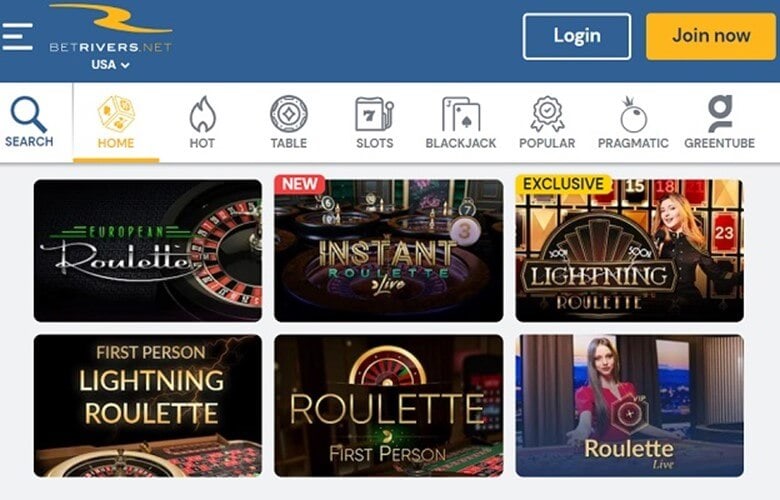This screenshot has height=500, width=780.
Task: Open the Blackjack cards icon category
Action: click(x=461, y=114)
